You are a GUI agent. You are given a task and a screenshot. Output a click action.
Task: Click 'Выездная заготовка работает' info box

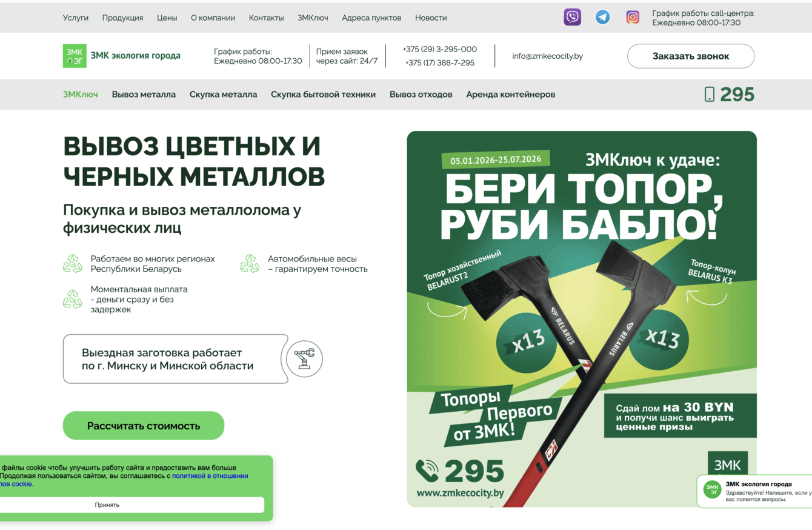176,359
